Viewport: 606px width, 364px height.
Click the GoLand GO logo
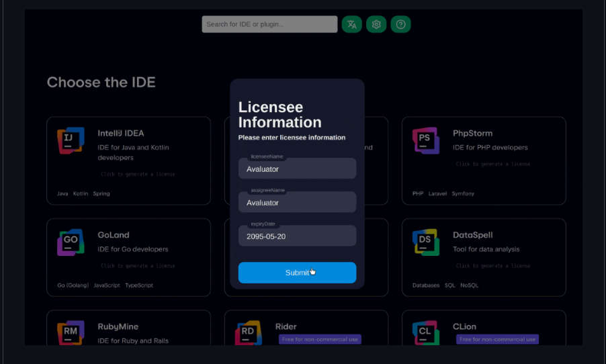click(x=71, y=242)
